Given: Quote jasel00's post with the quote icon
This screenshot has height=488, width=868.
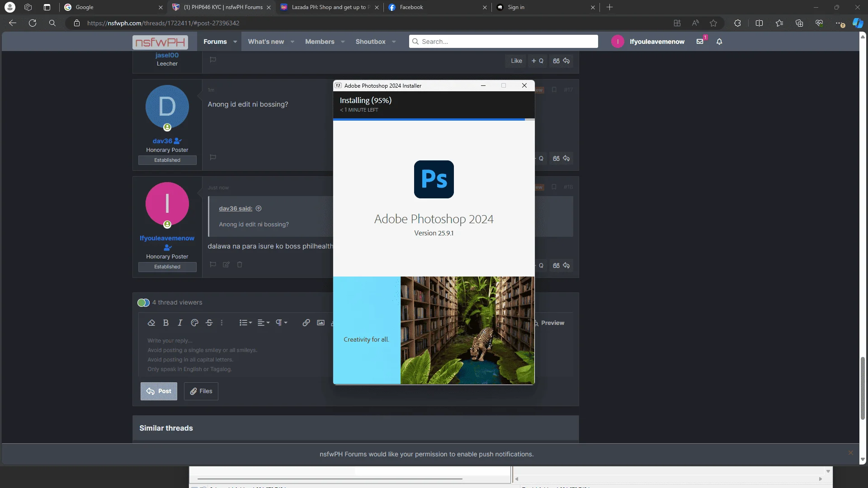Looking at the screenshot, I should [x=556, y=61].
